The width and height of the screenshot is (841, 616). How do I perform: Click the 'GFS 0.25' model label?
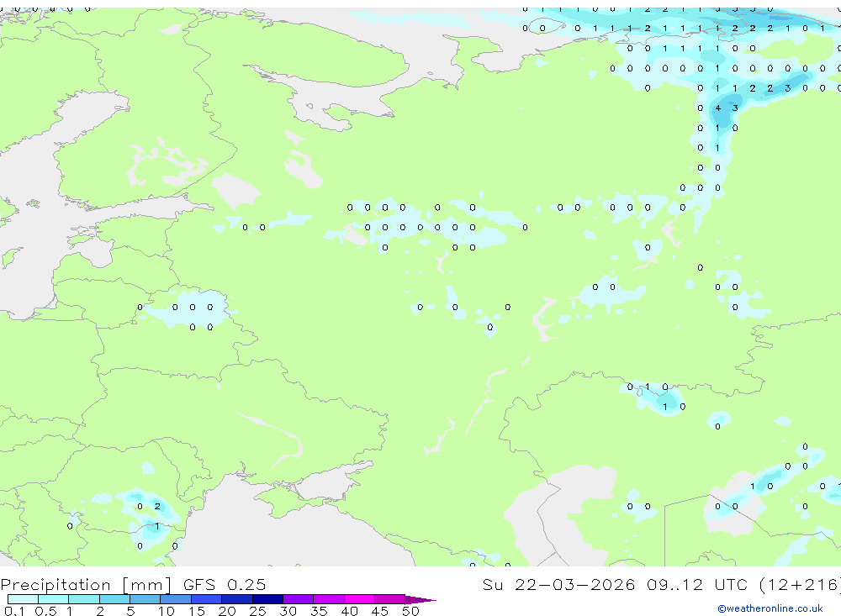225,584
